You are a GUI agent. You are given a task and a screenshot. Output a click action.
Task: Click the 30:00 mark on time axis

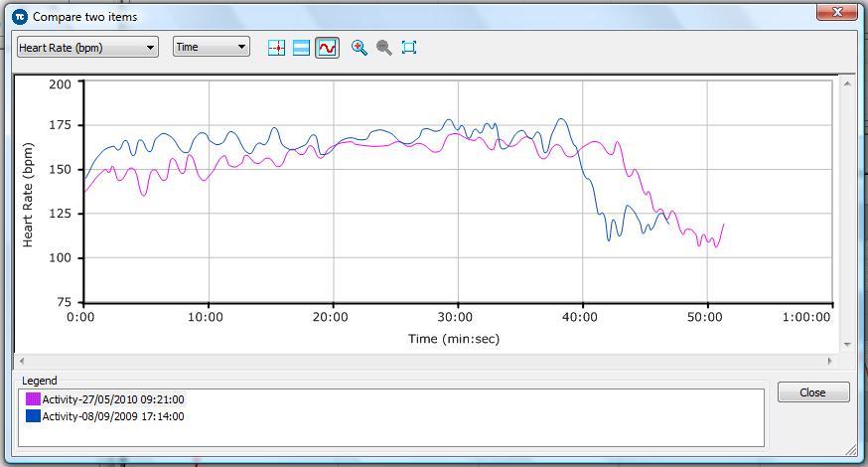(x=455, y=317)
